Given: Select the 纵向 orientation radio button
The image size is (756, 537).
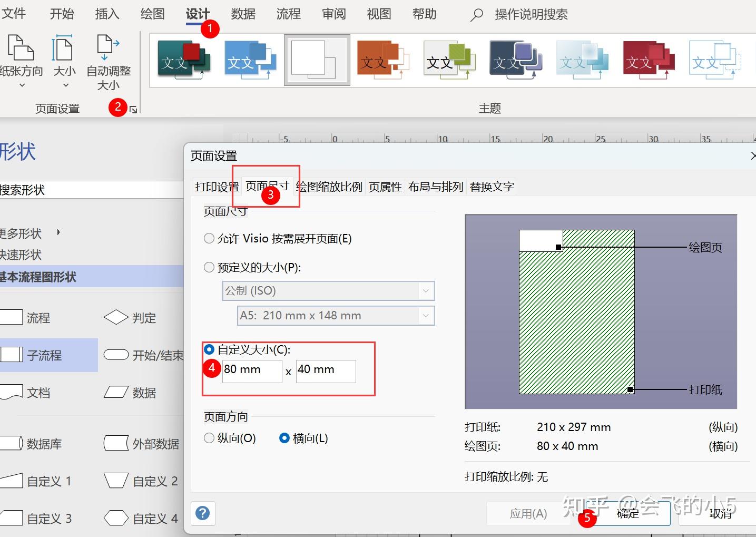Looking at the screenshot, I should (209, 438).
